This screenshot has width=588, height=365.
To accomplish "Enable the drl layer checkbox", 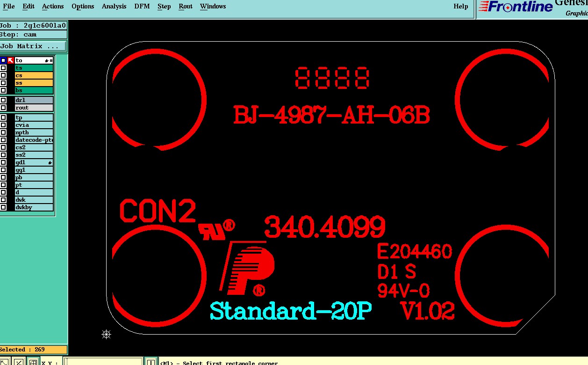I will (3, 100).
